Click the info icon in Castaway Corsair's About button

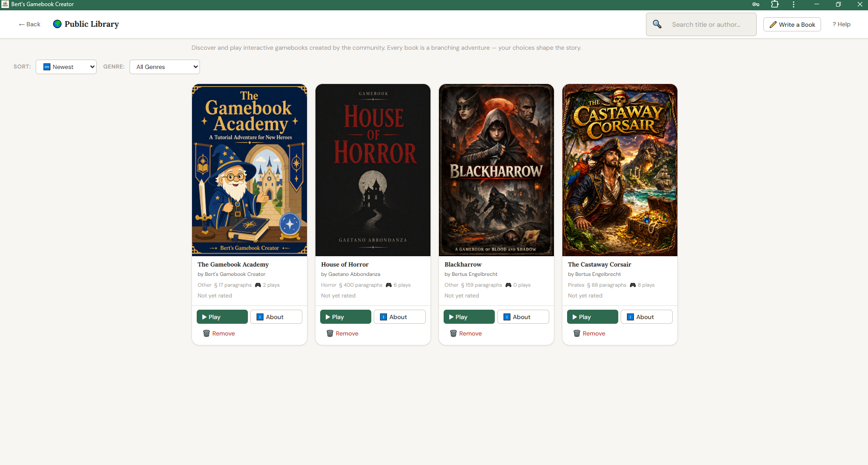pos(631,317)
